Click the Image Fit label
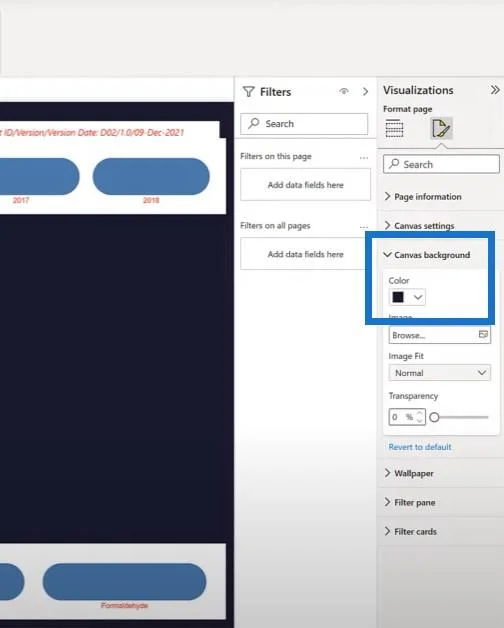This screenshot has height=628, width=504. click(x=406, y=356)
